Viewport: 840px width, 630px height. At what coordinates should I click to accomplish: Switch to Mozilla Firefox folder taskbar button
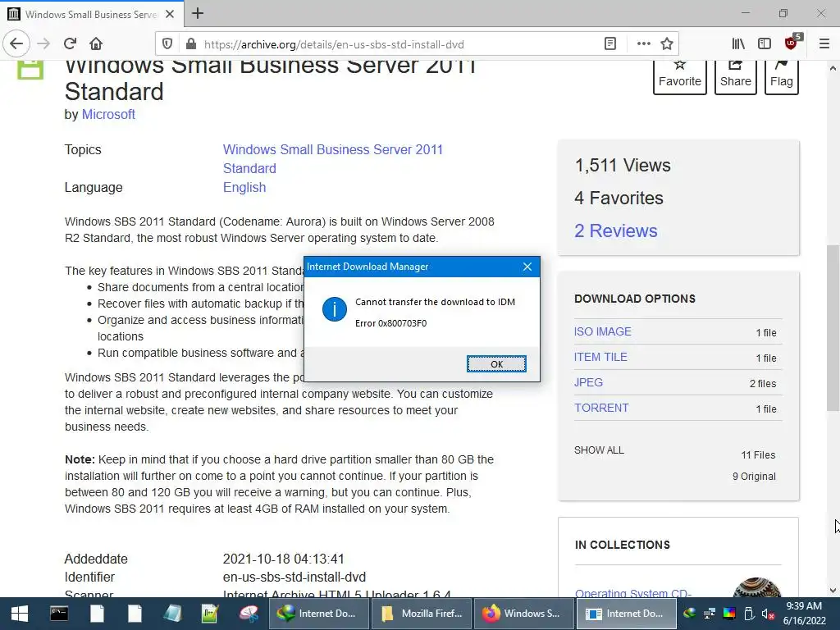pos(422,614)
